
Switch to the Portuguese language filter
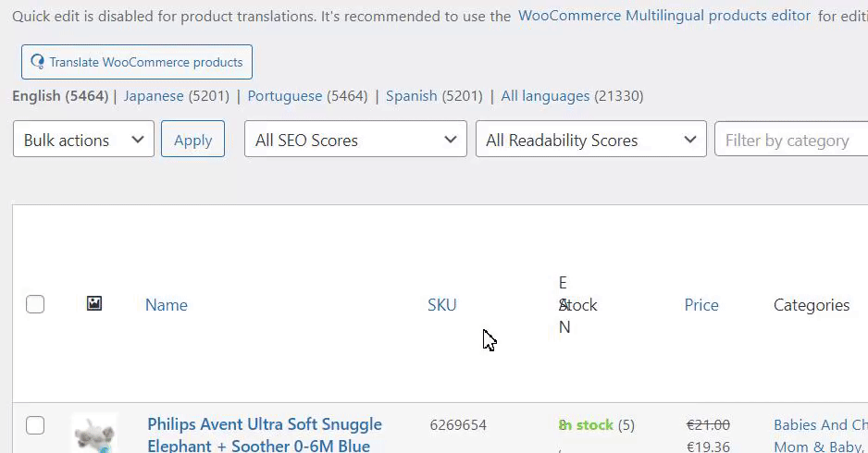[x=285, y=96]
